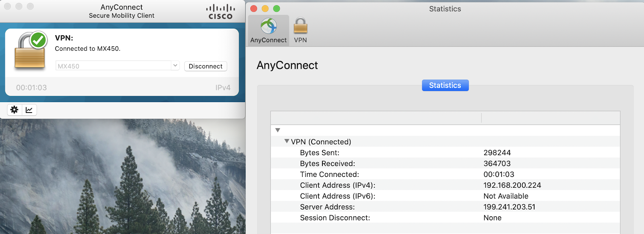Minimize the Statistics window
The width and height of the screenshot is (644, 234).
coord(265,8)
